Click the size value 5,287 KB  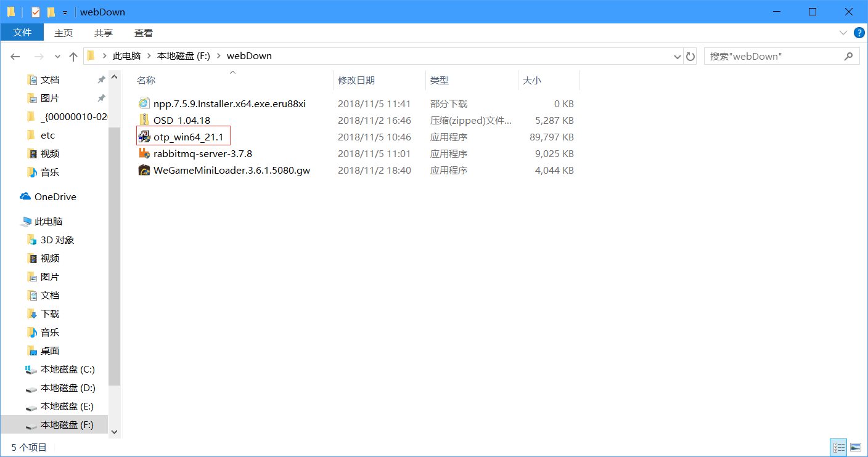point(554,120)
